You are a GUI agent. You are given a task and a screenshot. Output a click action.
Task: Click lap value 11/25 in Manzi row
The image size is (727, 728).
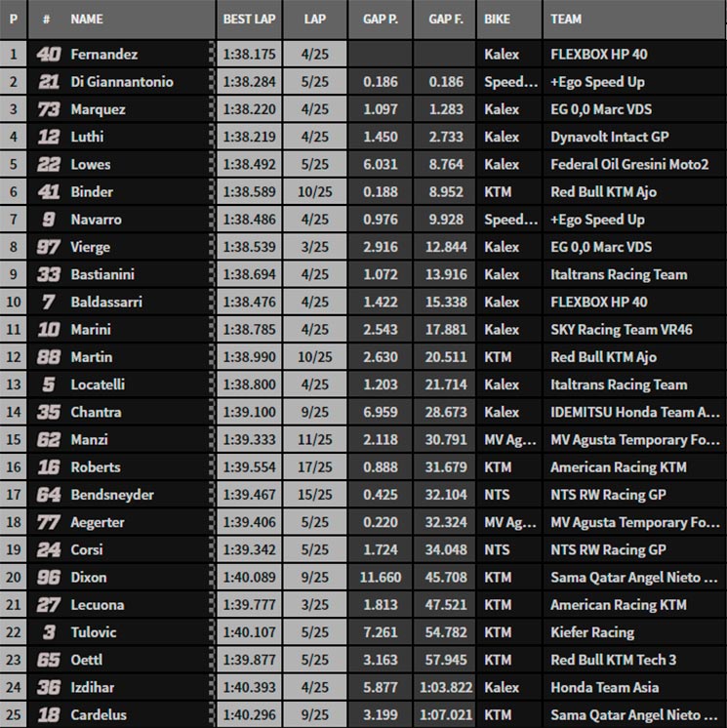pyautogui.click(x=315, y=440)
